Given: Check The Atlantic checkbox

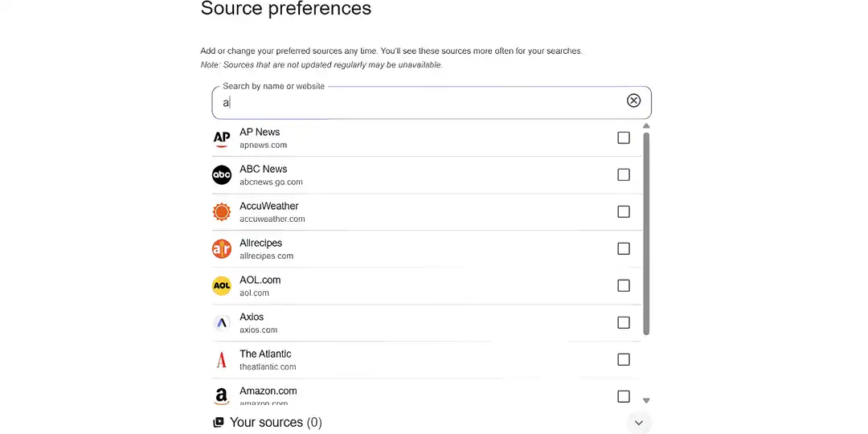Looking at the screenshot, I should tap(624, 360).
